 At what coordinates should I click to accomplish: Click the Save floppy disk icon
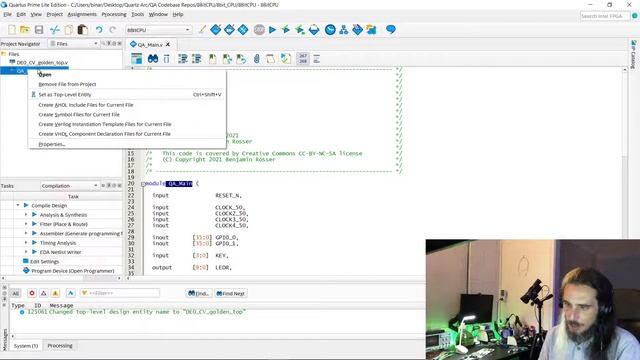pos(39,30)
